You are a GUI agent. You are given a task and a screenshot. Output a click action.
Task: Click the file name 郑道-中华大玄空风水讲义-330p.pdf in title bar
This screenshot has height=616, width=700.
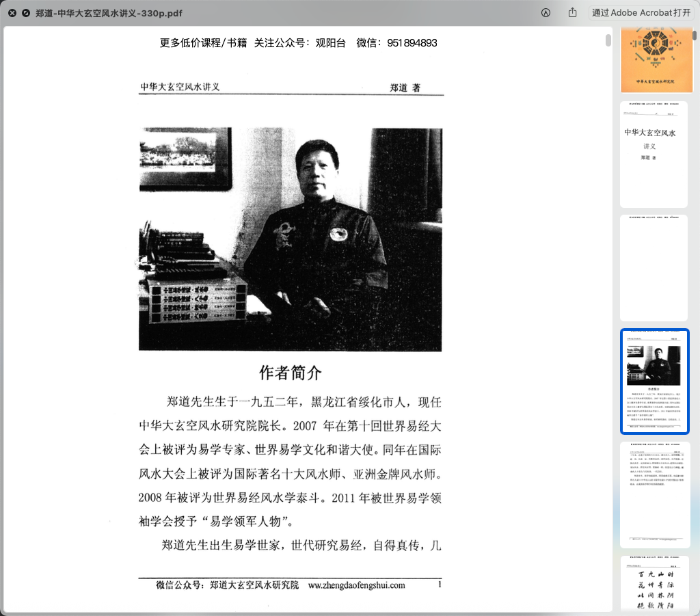click(x=109, y=13)
